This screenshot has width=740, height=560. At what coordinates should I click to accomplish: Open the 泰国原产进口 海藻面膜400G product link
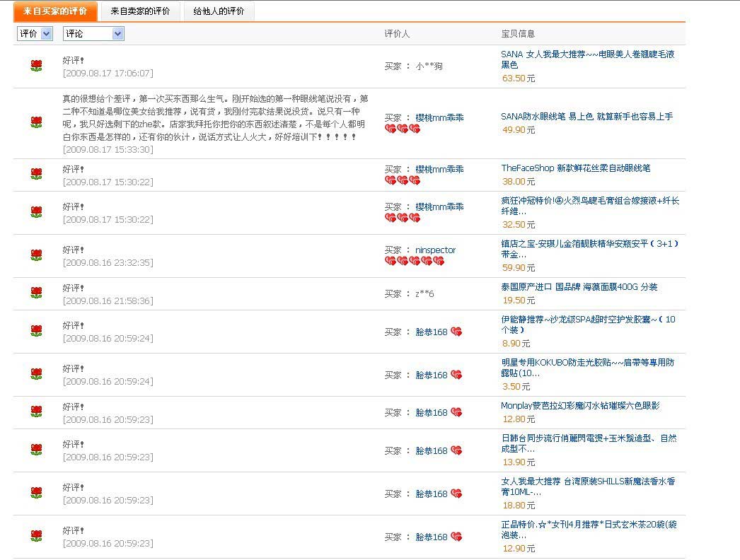click(x=579, y=287)
